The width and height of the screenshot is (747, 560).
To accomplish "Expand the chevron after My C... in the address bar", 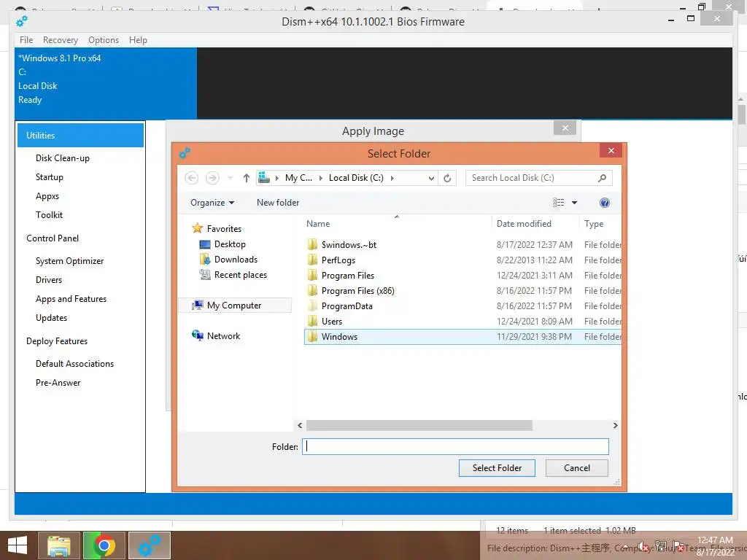I will (321, 178).
